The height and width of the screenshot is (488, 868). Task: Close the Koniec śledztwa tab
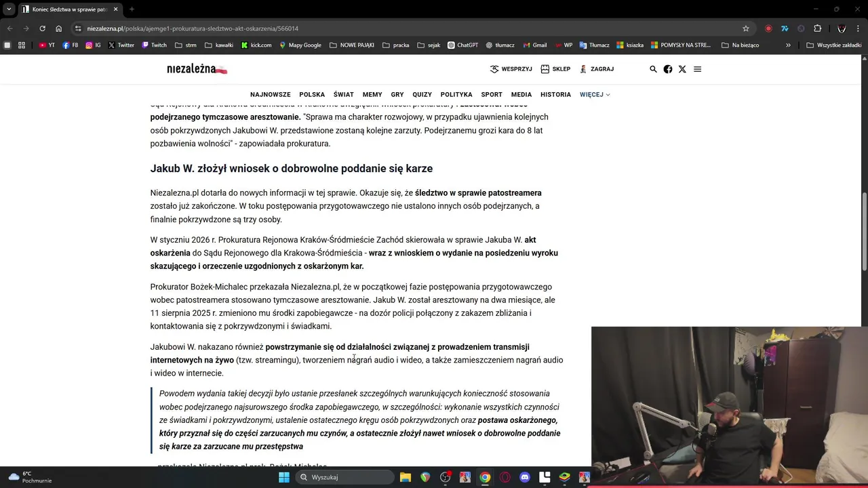pyautogui.click(x=115, y=9)
